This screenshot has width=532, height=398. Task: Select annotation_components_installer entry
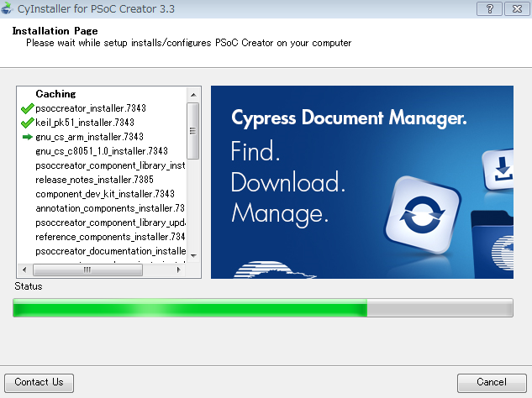click(110, 208)
